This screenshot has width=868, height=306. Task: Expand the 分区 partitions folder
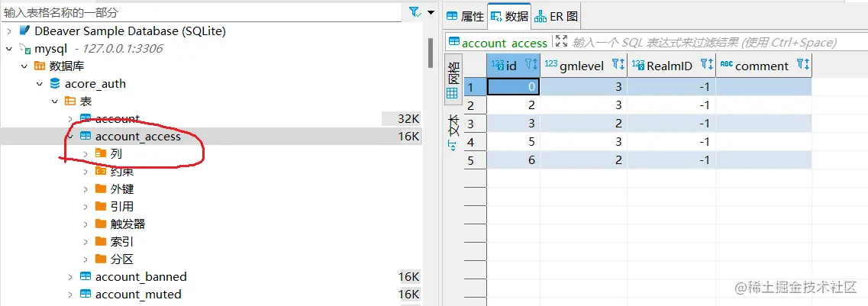(86, 259)
